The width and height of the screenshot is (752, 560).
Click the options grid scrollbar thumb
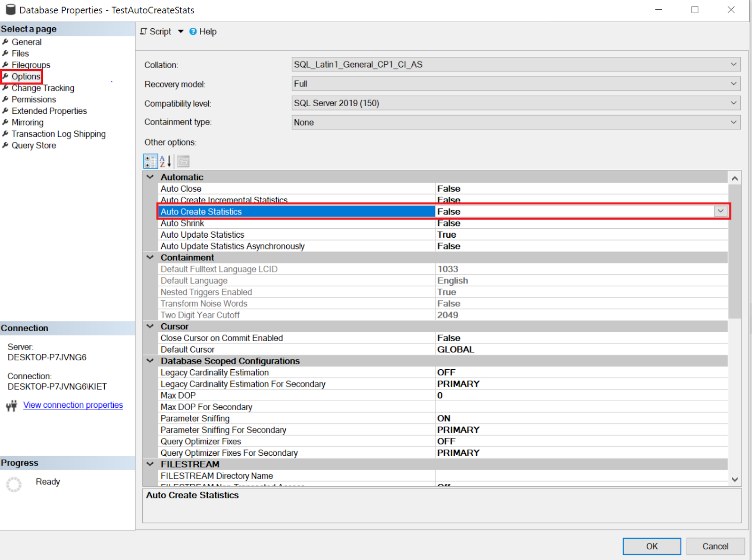(735, 251)
